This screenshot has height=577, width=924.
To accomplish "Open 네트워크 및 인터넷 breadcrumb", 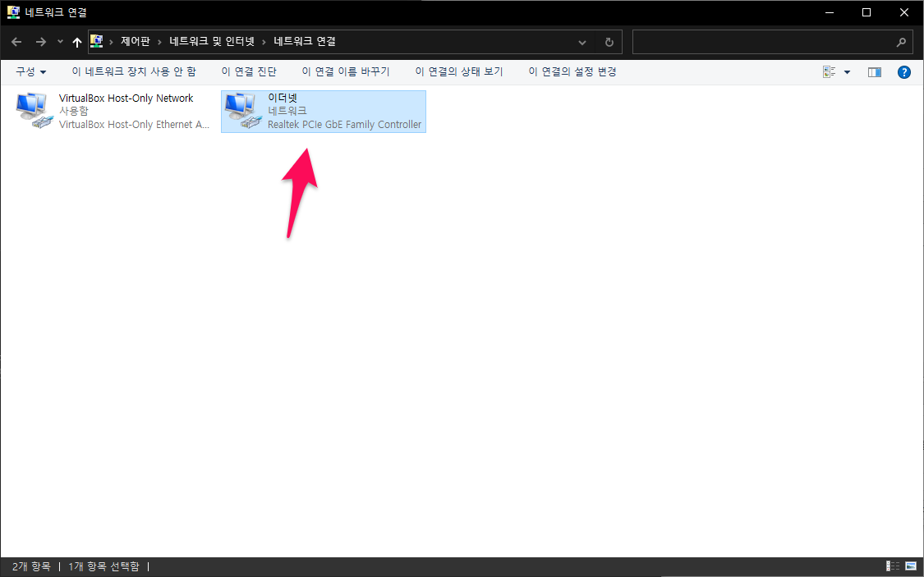I will coord(212,41).
